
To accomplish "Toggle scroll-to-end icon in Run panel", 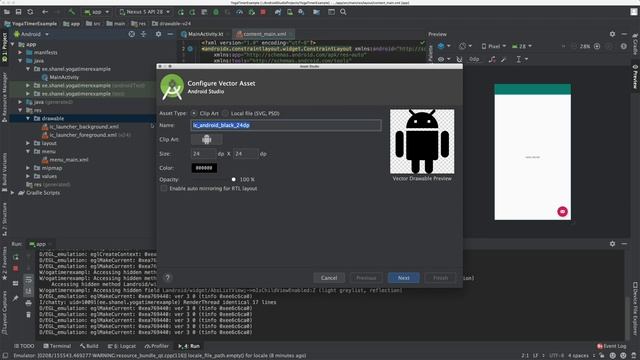I will coord(28,291).
